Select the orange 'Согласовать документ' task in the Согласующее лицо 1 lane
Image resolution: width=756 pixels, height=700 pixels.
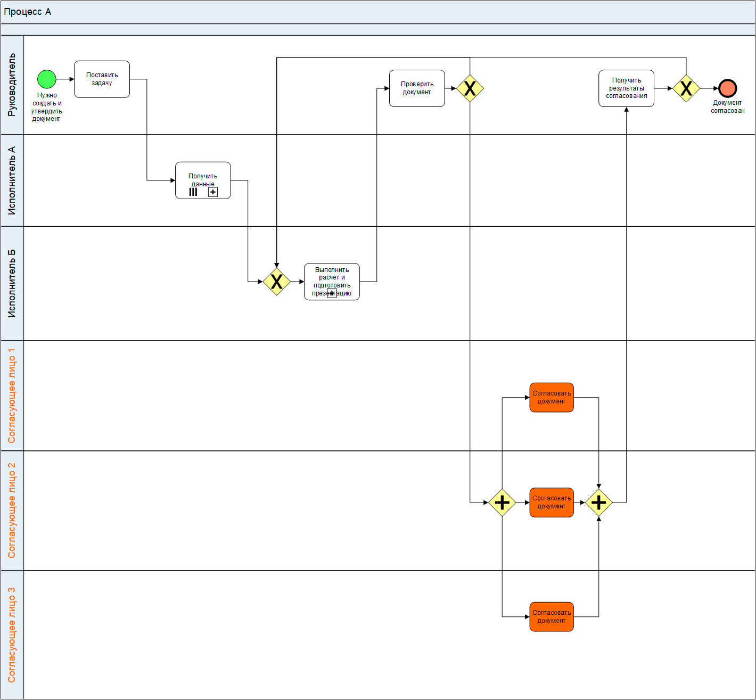tap(551, 398)
